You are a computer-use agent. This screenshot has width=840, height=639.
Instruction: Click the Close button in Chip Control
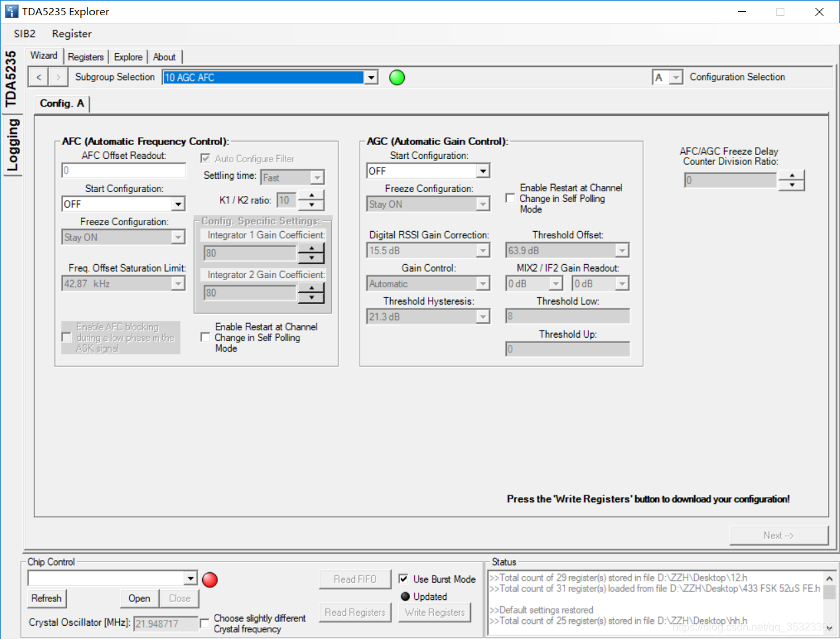click(180, 598)
